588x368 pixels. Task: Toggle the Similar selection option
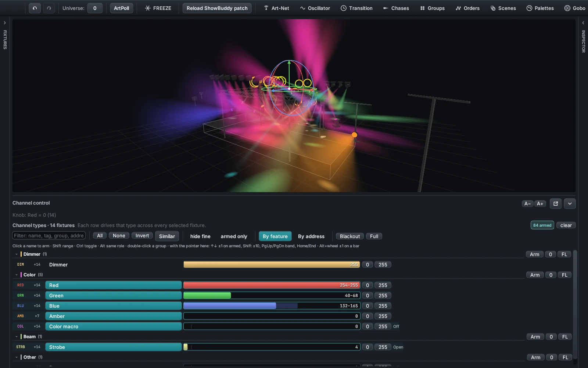tap(167, 236)
